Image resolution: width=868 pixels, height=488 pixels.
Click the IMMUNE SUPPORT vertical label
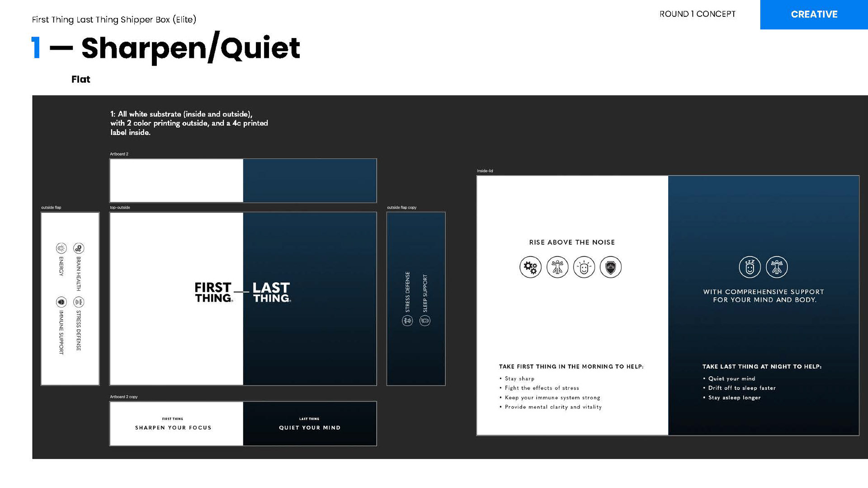(x=61, y=332)
